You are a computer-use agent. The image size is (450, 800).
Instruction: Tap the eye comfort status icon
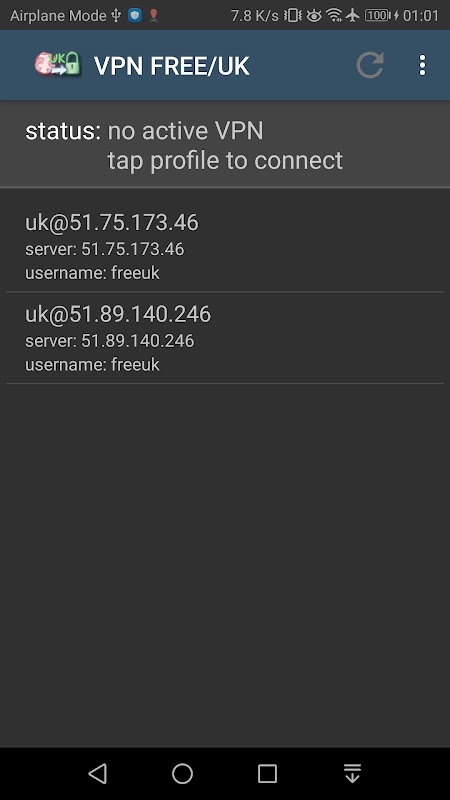click(x=314, y=16)
